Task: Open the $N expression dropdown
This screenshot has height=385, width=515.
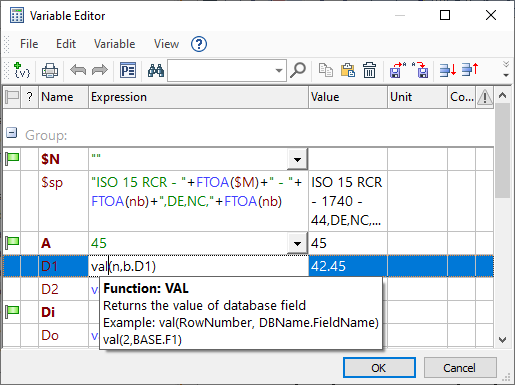Action: [x=297, y=159]
